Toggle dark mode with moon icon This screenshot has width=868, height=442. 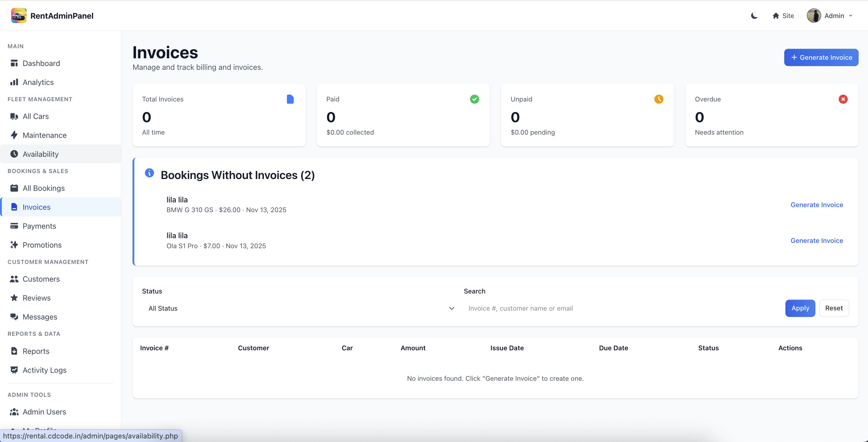754,16
